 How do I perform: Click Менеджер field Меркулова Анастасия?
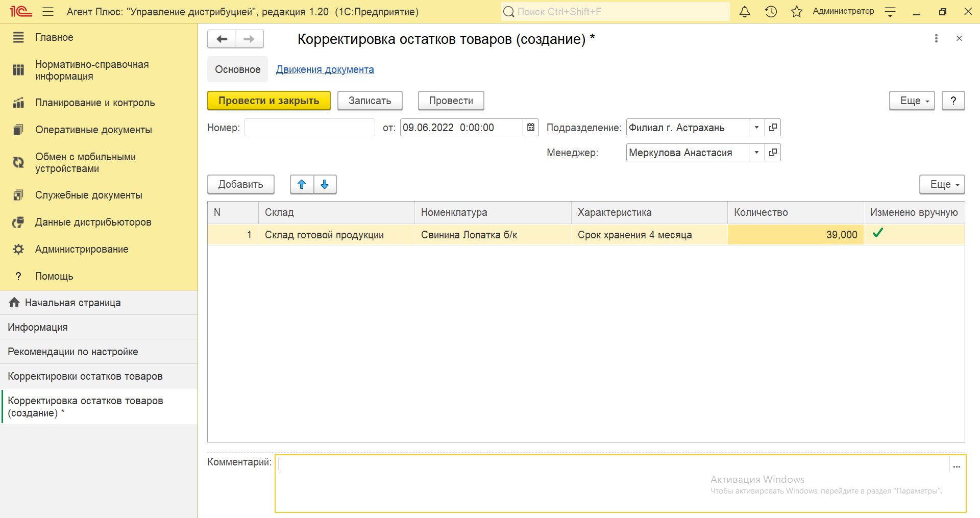coord(687,152)
